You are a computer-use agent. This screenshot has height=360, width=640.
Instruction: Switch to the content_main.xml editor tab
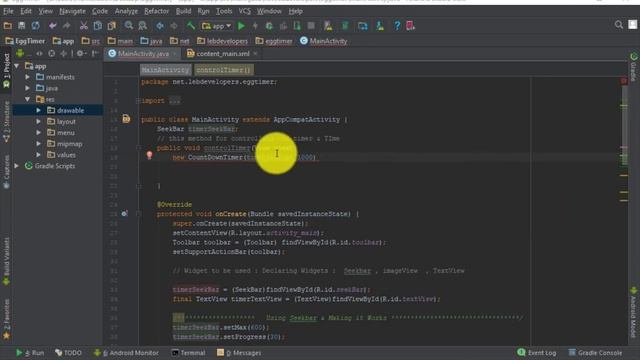[x=223, y=54]
